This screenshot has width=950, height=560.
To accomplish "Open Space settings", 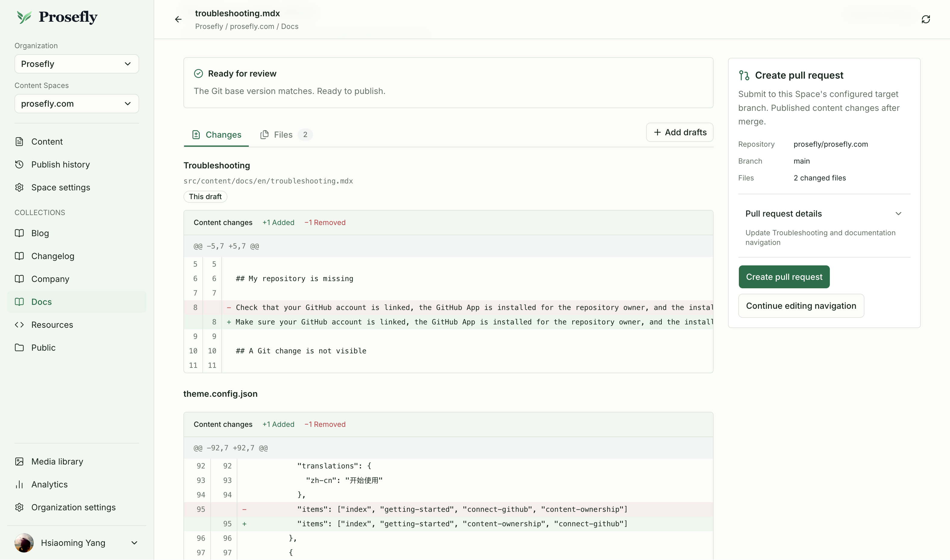I will click(x=77, y=188).
